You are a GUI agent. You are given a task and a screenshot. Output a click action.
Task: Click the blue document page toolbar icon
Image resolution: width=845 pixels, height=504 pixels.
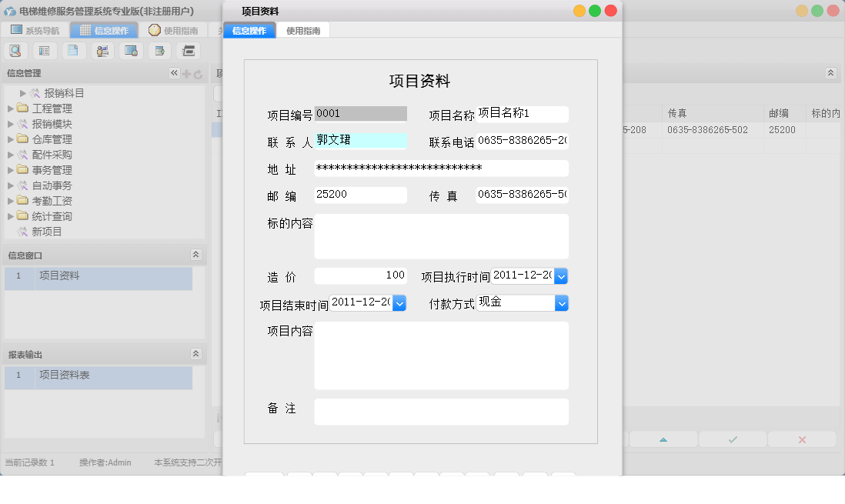click(x=74, y=51)
